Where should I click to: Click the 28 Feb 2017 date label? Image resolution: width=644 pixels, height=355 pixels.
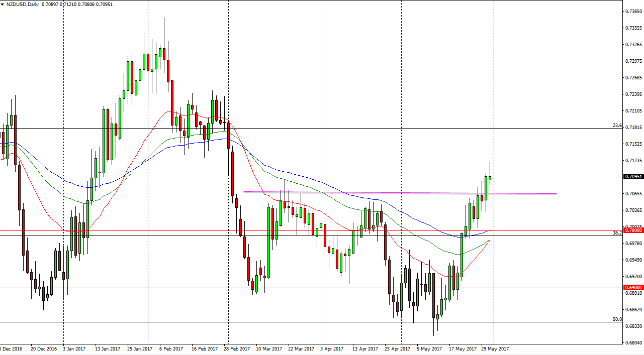click(x=237, y=348)
